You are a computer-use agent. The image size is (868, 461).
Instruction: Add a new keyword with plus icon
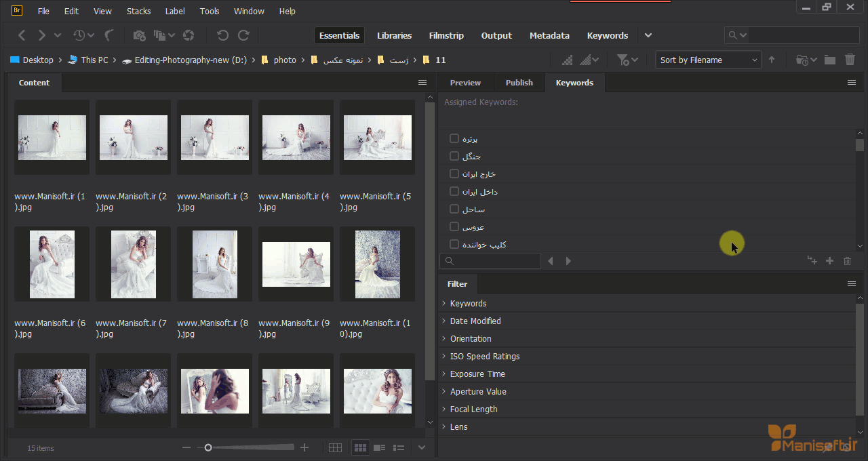pyautogui.click(x=829, y=261)
